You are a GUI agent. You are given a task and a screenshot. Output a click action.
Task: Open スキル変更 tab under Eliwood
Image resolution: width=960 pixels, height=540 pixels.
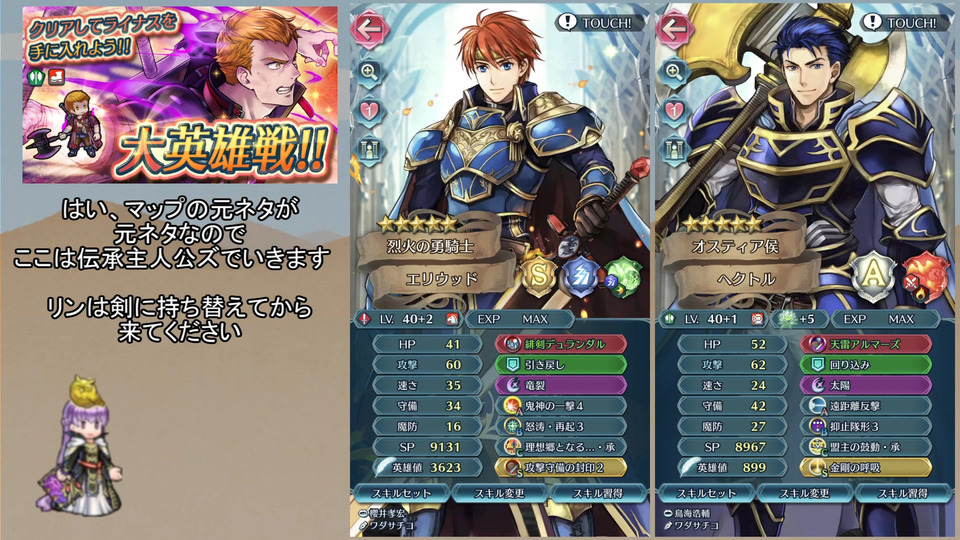500,493
